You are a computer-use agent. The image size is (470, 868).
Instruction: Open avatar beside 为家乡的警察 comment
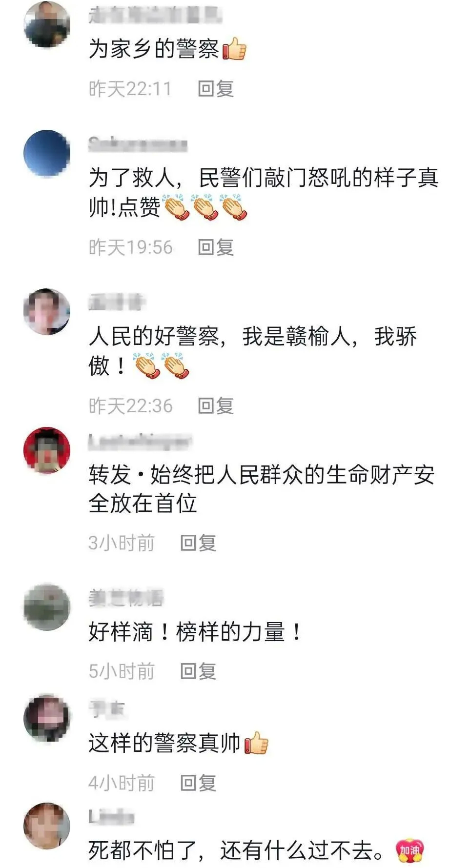click(47, 23)
